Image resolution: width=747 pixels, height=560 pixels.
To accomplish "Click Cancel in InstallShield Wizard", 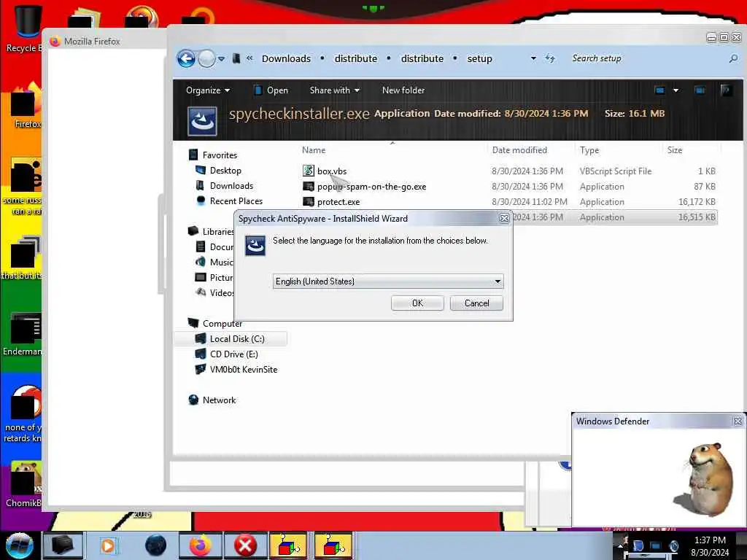I will 476,303.
